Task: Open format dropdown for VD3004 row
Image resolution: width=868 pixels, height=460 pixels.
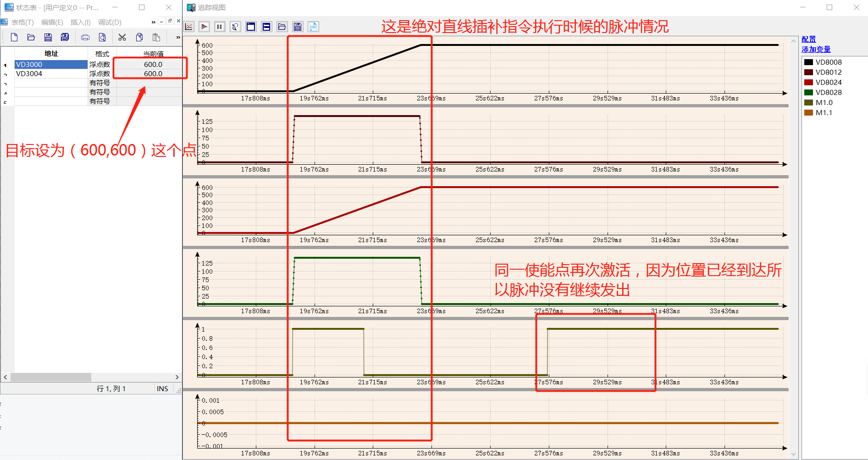Action: click(102, 74)
